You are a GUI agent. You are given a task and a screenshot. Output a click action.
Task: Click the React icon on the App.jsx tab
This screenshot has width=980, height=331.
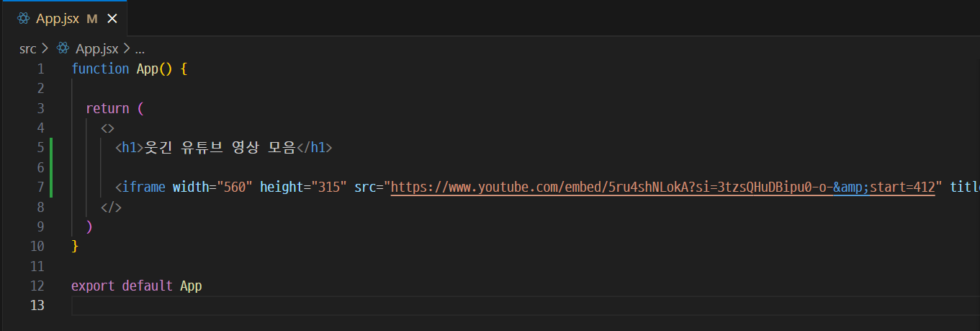point(24,19)
